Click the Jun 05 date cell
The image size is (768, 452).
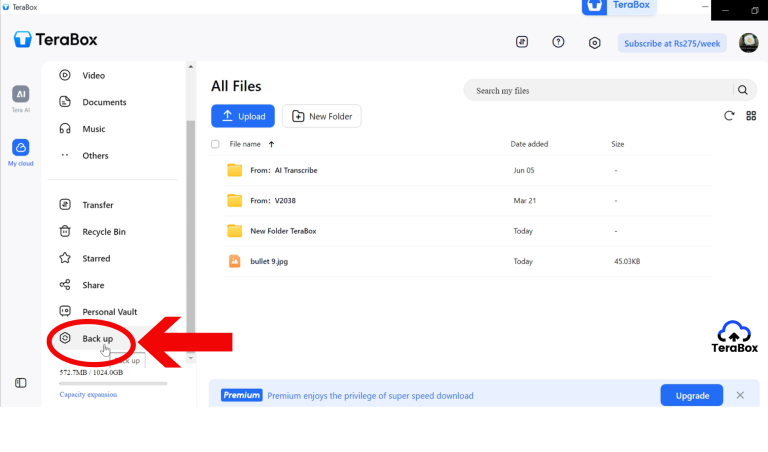tap(524, 170)
